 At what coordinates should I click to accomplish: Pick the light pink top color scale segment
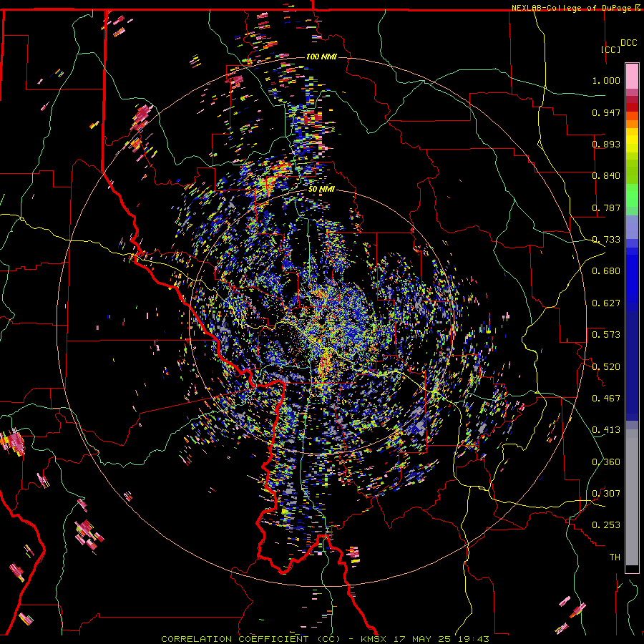coord(632,76)
